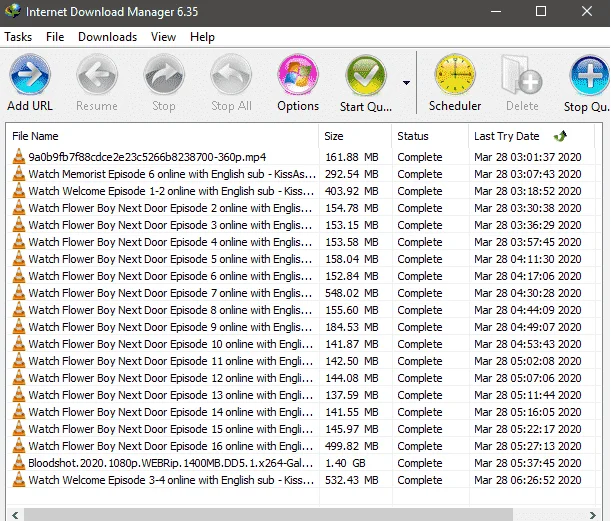
Task: Click the IDM logo in title bar
Action: point(13,11)
